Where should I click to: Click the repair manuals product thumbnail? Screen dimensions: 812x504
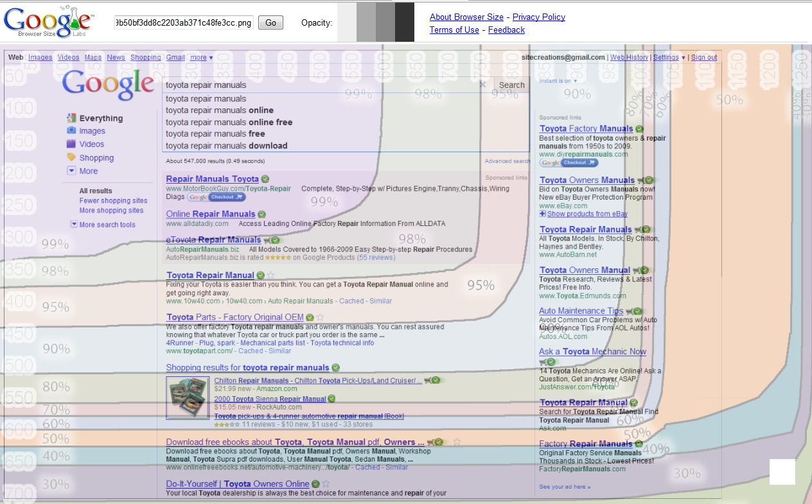188,398
